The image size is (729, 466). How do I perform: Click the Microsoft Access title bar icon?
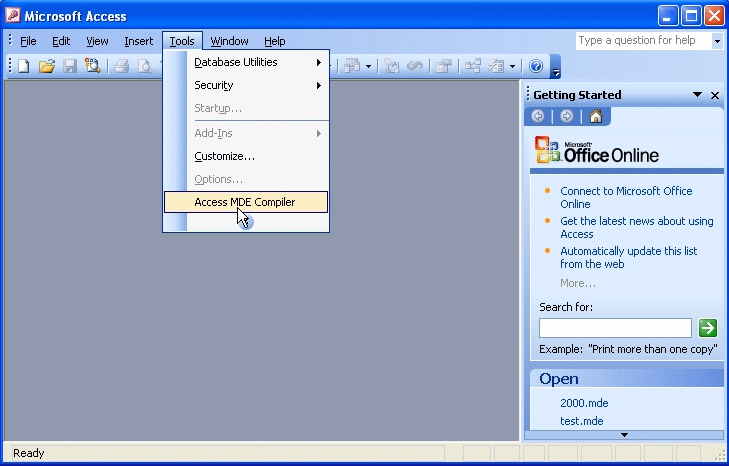point(13,15)
